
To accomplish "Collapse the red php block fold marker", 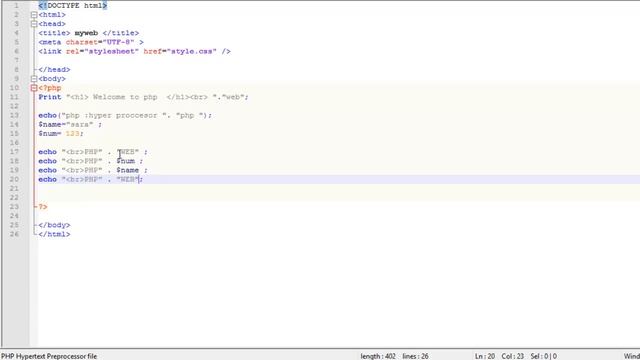I will [x=34, y=88].
